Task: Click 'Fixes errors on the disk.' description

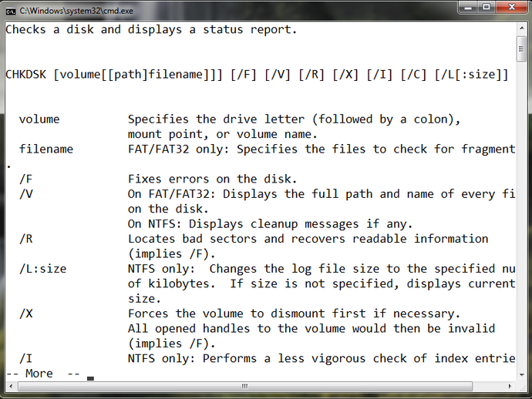Action: pyautogui.click(x=212, y=179)
